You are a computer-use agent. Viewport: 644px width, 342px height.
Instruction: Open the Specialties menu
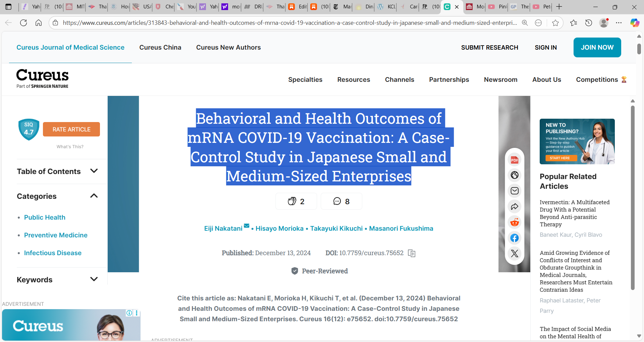pos(305,79)
